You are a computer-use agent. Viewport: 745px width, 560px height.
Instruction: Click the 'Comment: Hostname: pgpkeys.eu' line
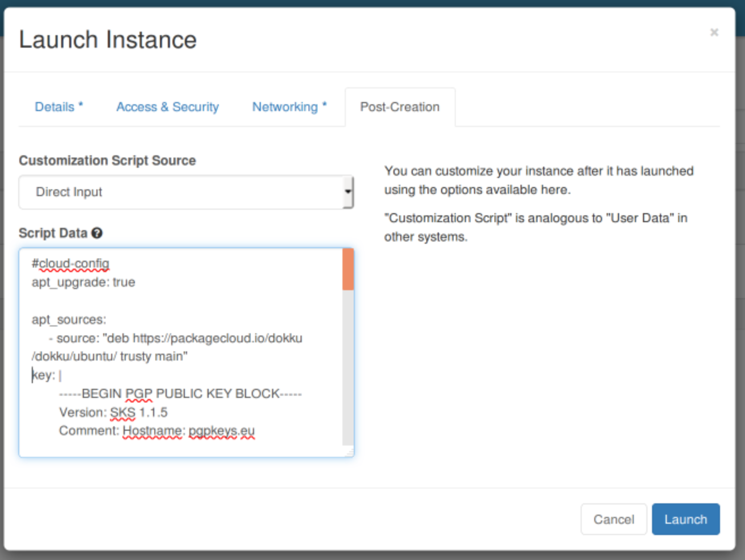157,431
